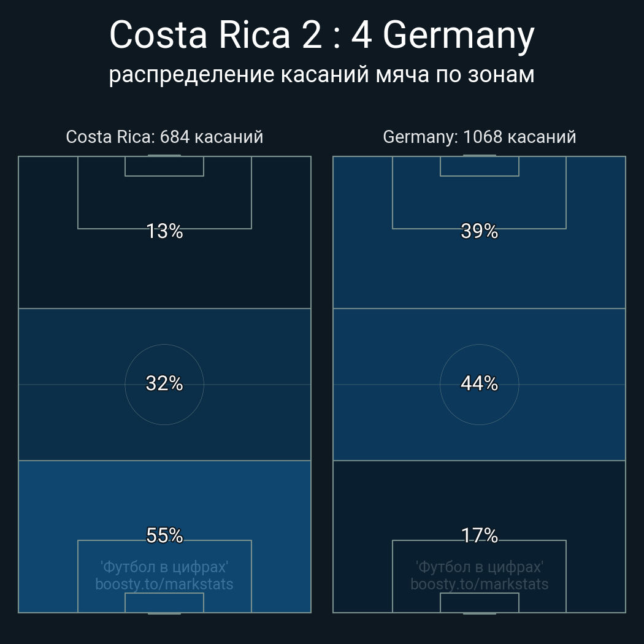Image resolution: width=644 pixels, height=644 pixels.
Task: Click the 44% label in Germany center circle
Action: pos(479,383)
